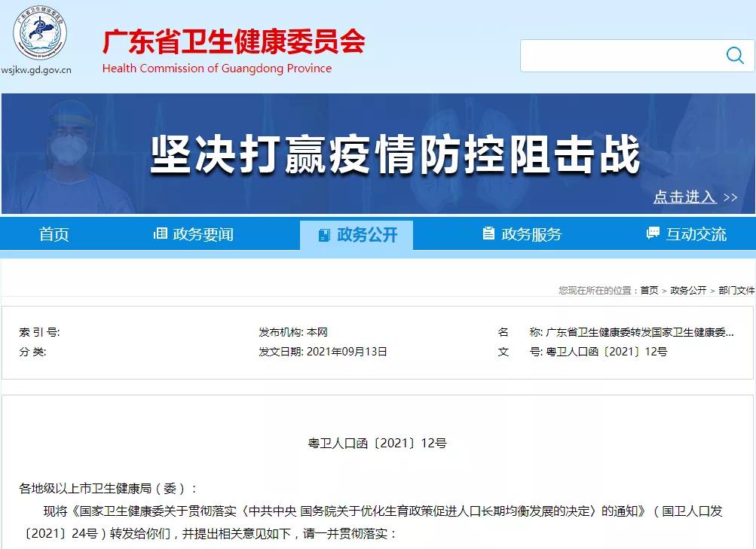Viewport: 756px width, 549px height.
Task: Follow the 点击进入 banner link
Action: [684, 197]
